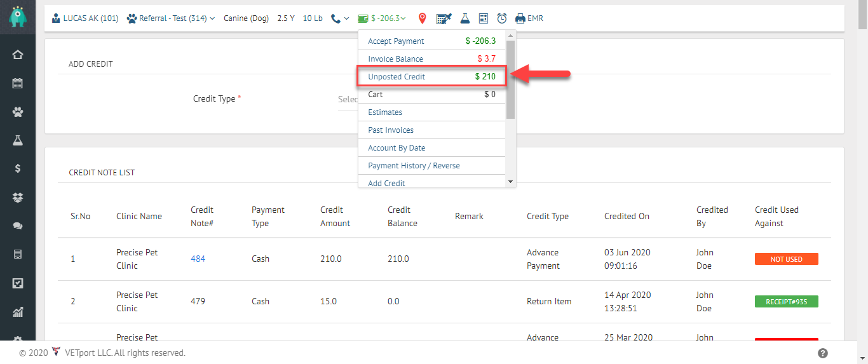Select Add Credit at the menu bottom

[x=432, y=182]
